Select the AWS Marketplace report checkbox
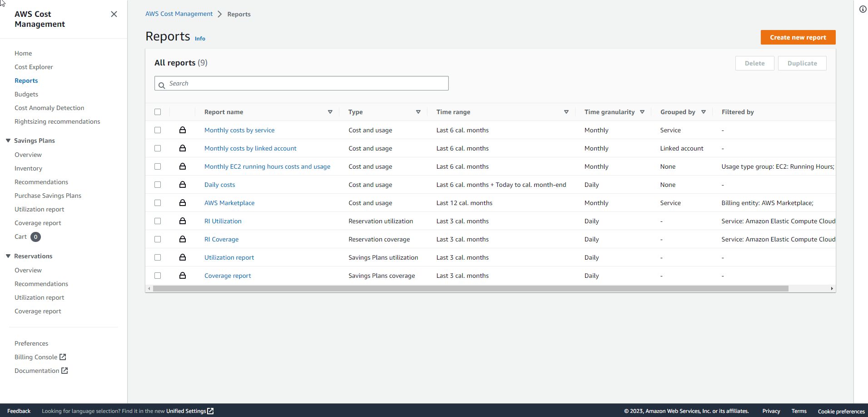The height and width of the screenshot is (417, 868). coord(158,203)
